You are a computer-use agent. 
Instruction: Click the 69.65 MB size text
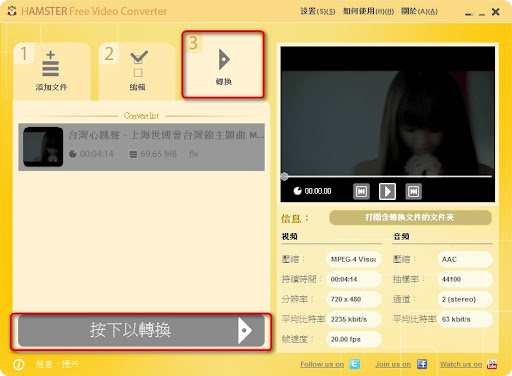158,154
